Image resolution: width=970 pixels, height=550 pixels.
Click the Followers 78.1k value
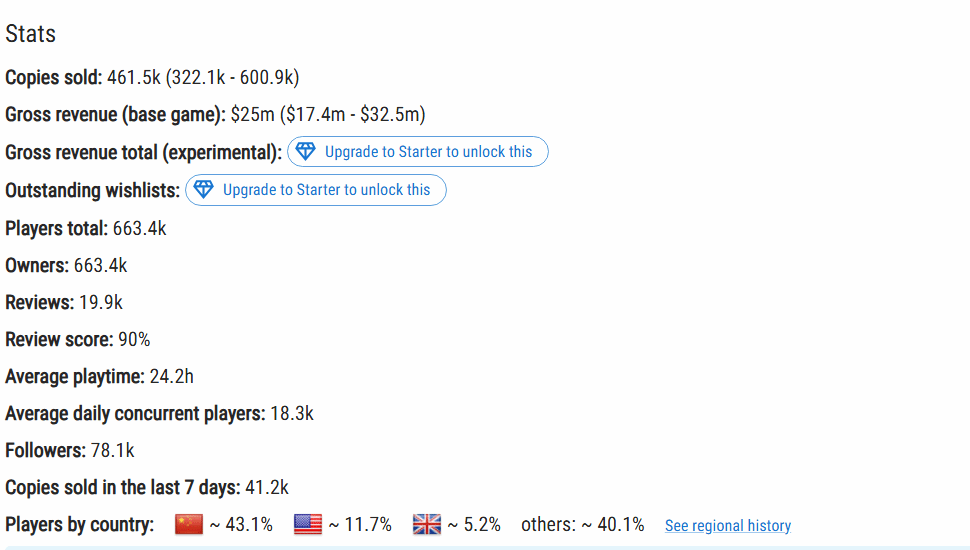coord(113,450)
